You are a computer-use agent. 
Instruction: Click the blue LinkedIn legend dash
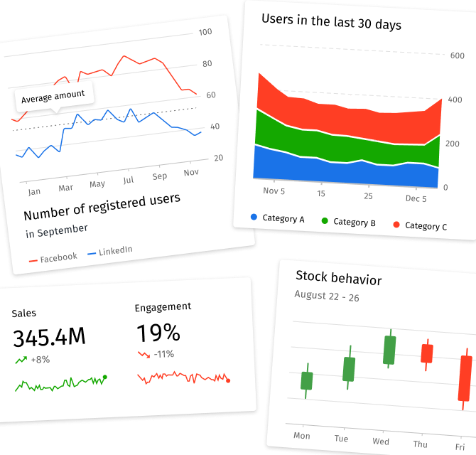(x=92, y=253)
